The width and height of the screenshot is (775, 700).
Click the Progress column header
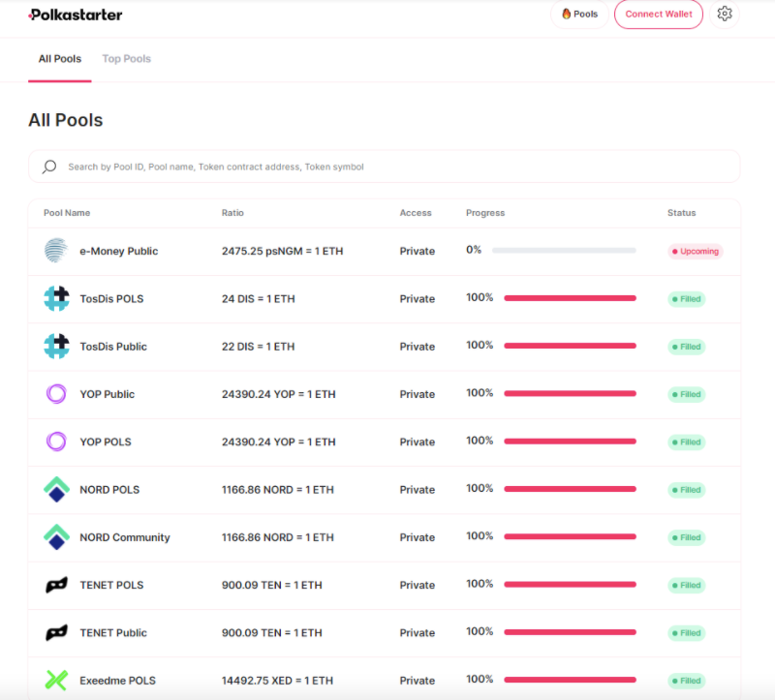coord(485,213)
